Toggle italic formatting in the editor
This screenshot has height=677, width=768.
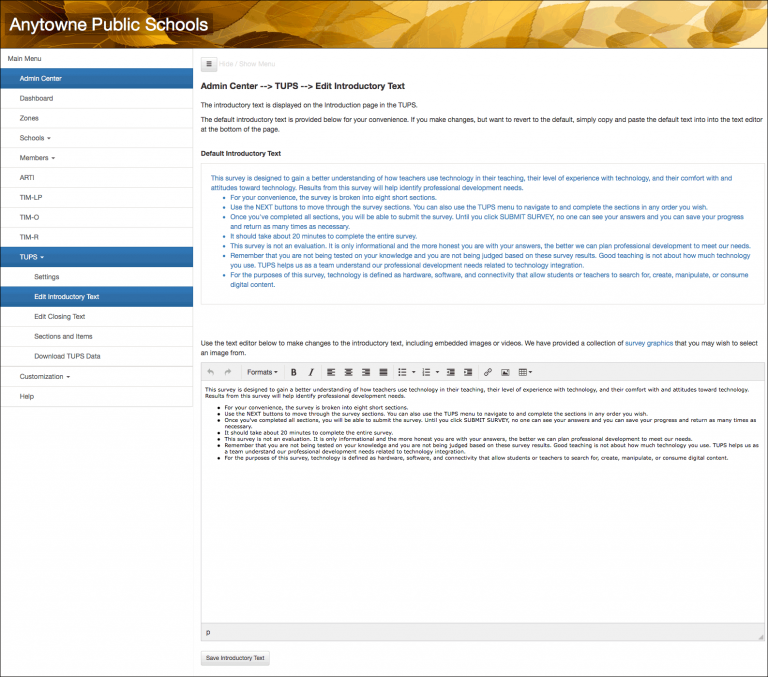coord(311,372)
